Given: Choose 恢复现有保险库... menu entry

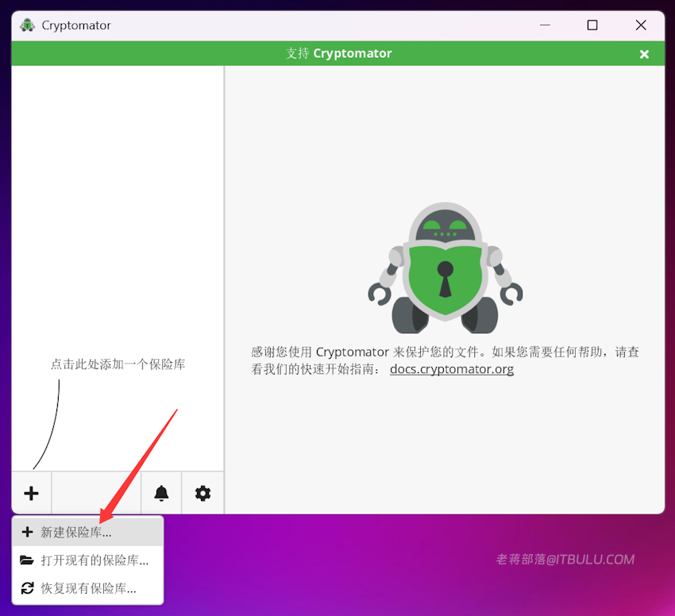Looking at the screenshot, I should point(88,588).
